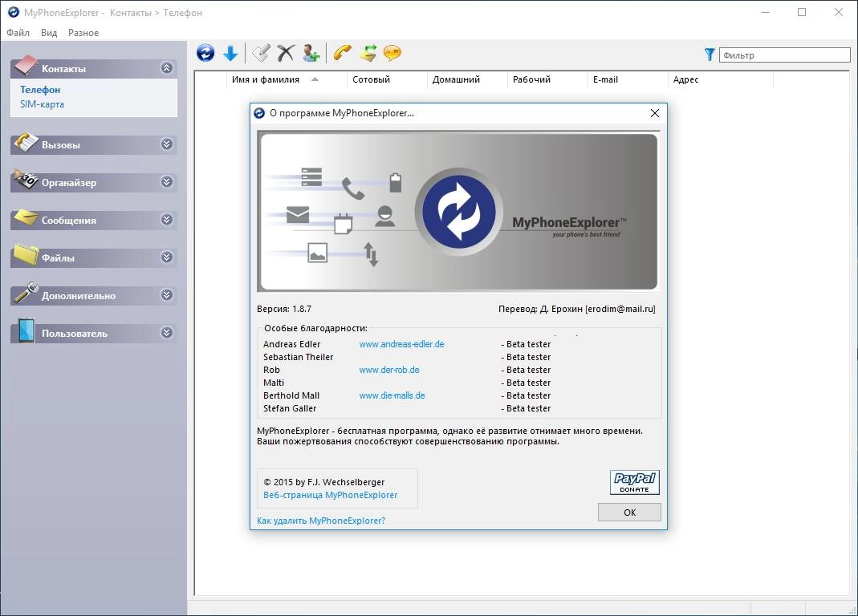Open the Разное menu
858x616 pixels.
tap(83, 33)
